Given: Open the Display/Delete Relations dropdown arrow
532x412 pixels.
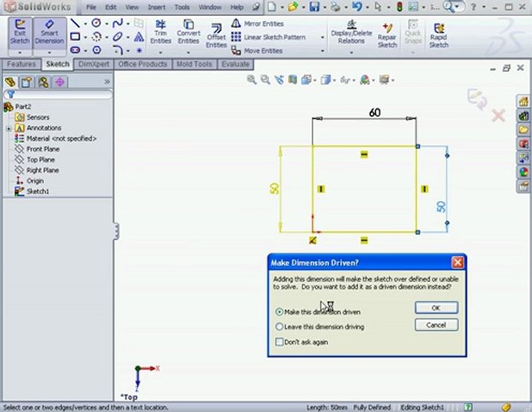Looking at the screenshot, I should coord(351,52).
